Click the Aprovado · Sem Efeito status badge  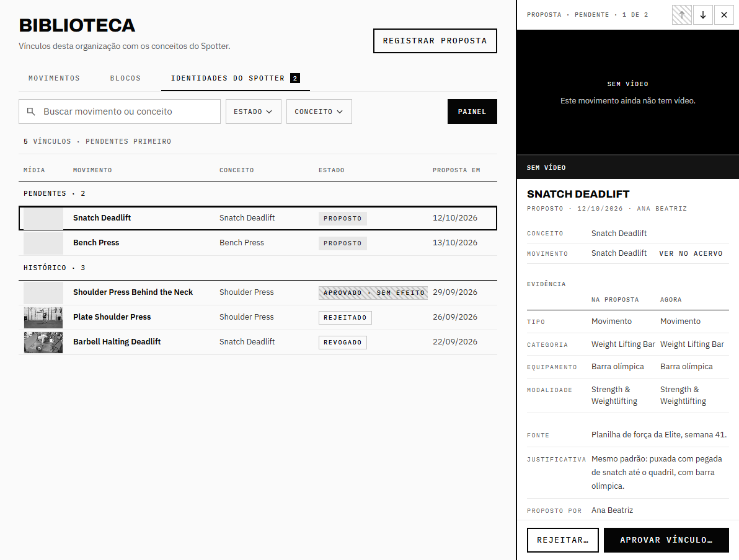click(373, 293)
